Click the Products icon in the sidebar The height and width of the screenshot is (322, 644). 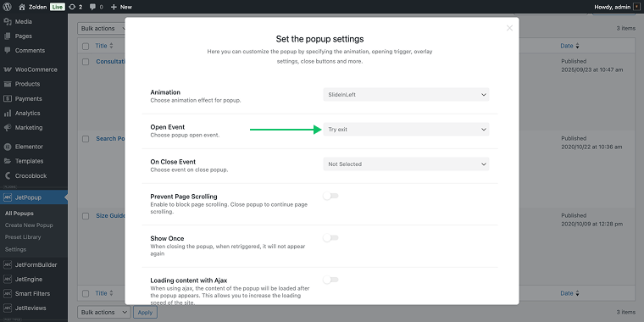tap(8, 84)
